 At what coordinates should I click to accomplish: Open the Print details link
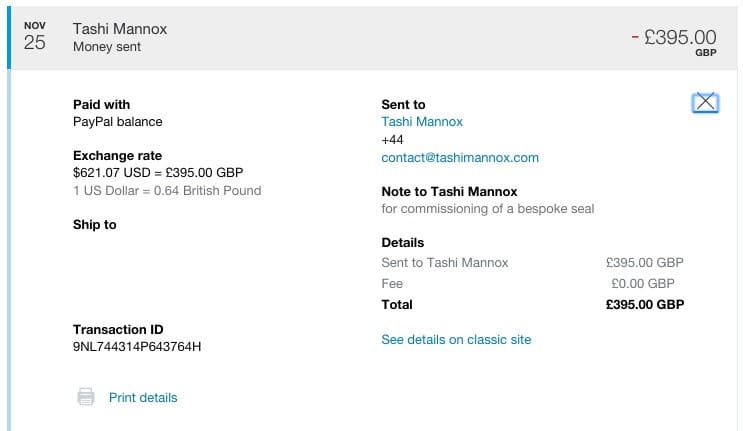[143, 397]
